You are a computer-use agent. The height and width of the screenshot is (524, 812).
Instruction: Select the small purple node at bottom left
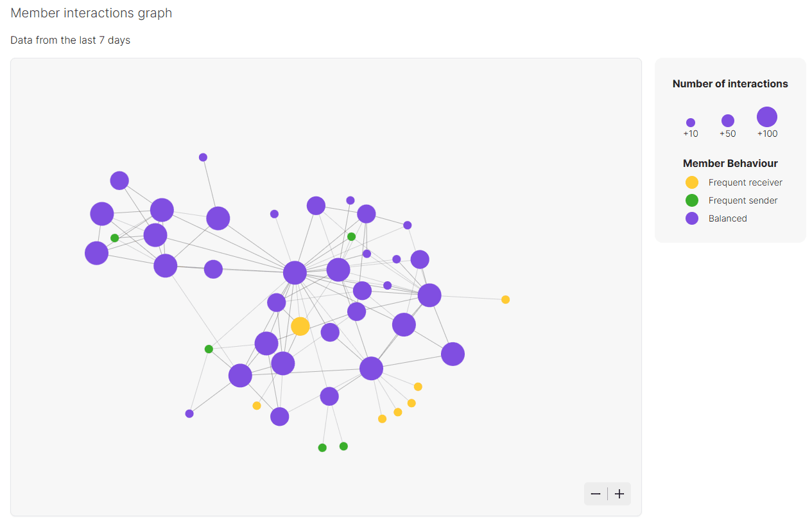point(189,414)
